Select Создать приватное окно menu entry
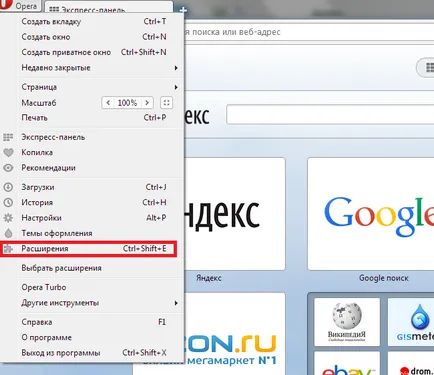Image resolution: width=434 pixels, height=375 pixels. (92, 52)
